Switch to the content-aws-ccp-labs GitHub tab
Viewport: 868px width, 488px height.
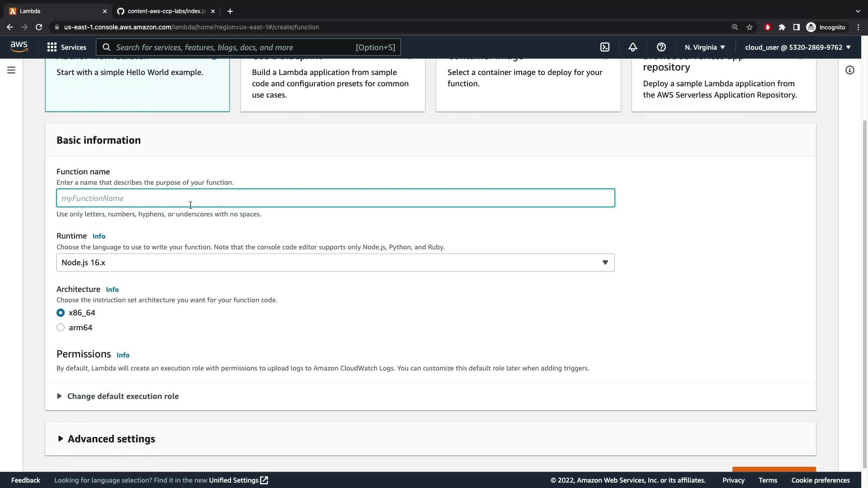point(165,11)
